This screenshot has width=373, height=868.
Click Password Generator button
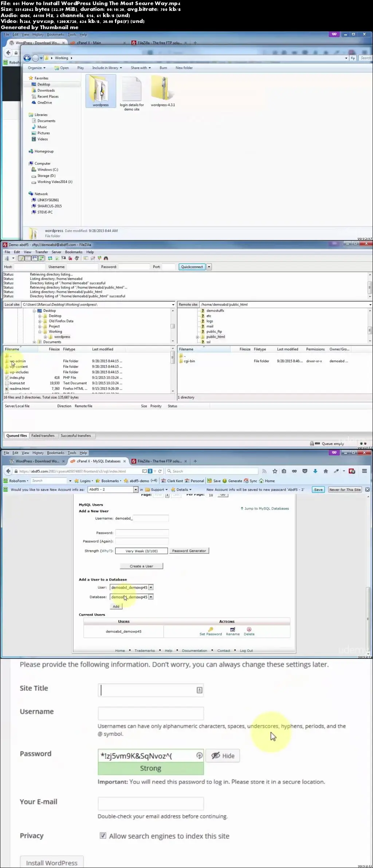[x=189, y=551]
